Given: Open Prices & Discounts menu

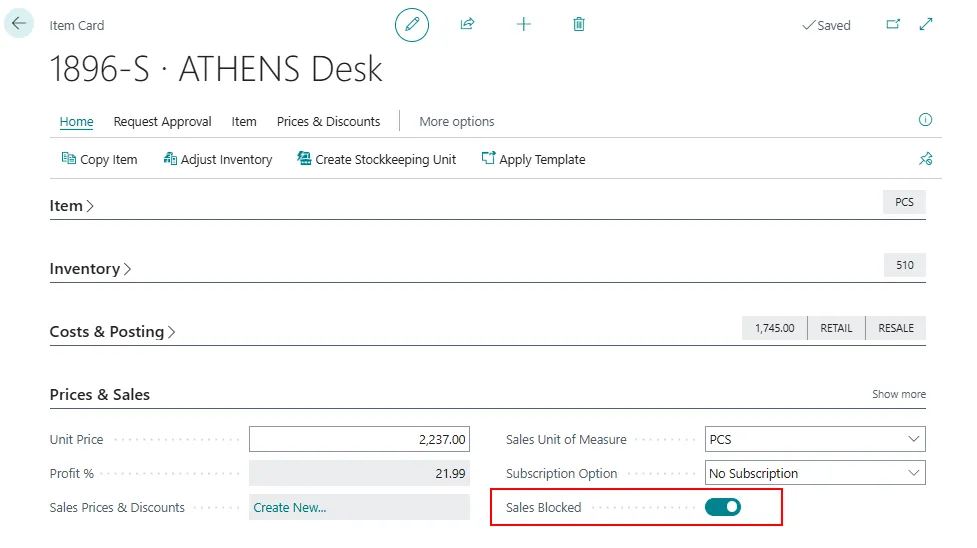Looking at the screenshot, I should [x=328, y=122].
